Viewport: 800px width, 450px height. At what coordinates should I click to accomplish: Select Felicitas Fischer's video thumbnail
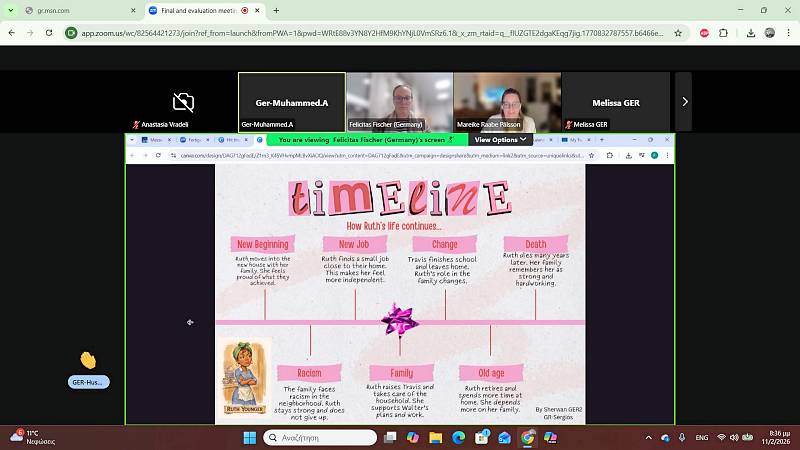coord(399,101)
